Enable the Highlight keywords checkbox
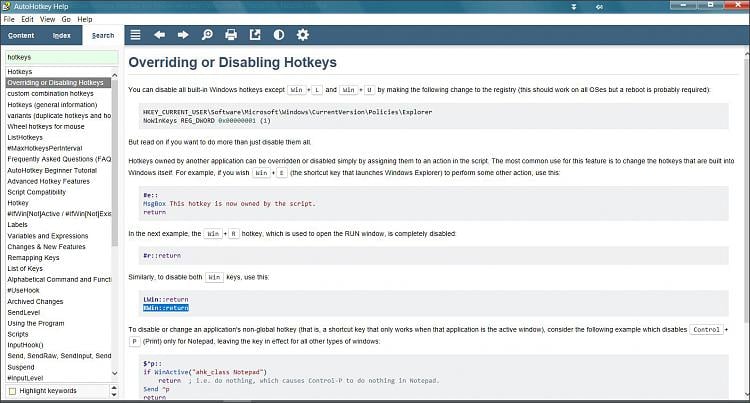The height and width of the screenshot is (403, 750). pyautogui.click(x=12, y=391)
